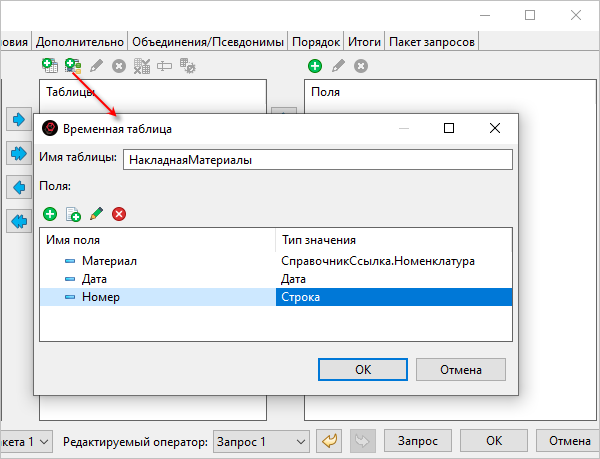The image size is (600, 459).
Task: Click the Имя таблицы input field
Action: point(318,160)
